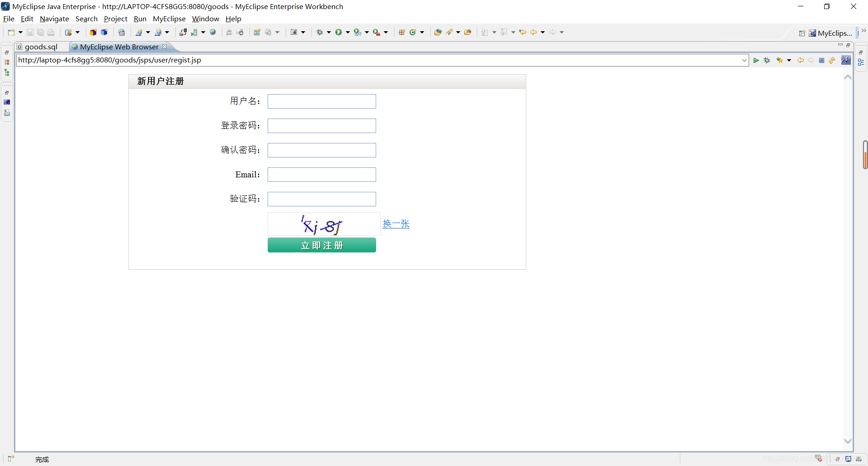The width and height of the screenshot is (868, 466).
Task: Click the green Go arrow beside the URL bar
Action: (756, 60)
